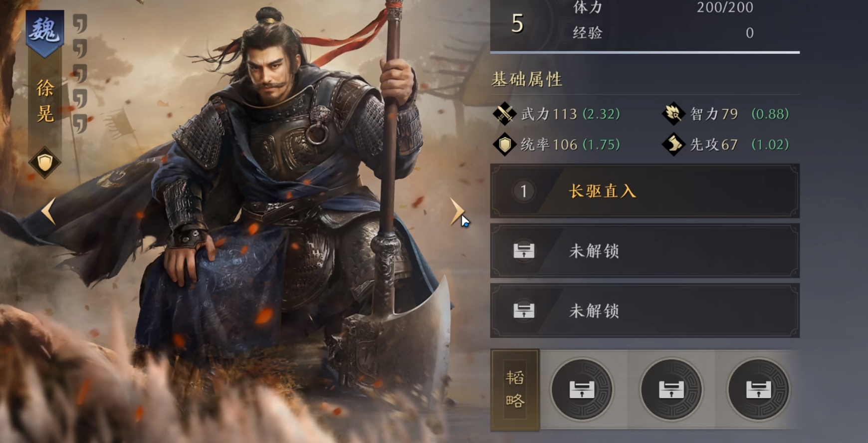Click the 韬略 tab label
This screenshot has width=868, height=443.
[x=515, y=390]
